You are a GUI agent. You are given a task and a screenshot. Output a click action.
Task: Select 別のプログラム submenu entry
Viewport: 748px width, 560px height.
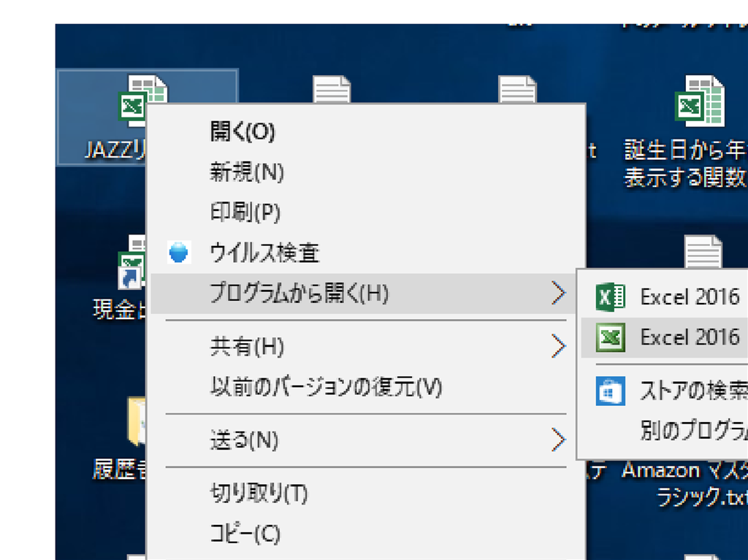click(665, 430)
